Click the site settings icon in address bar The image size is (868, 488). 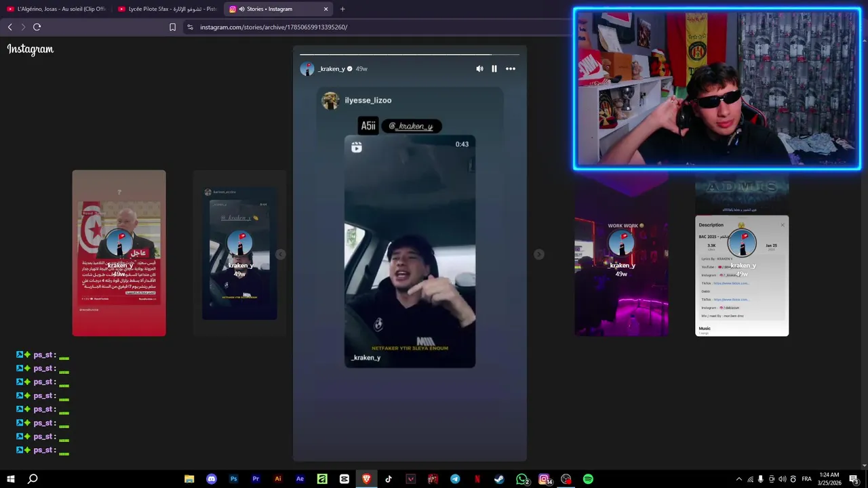click(x=190, y=27)
